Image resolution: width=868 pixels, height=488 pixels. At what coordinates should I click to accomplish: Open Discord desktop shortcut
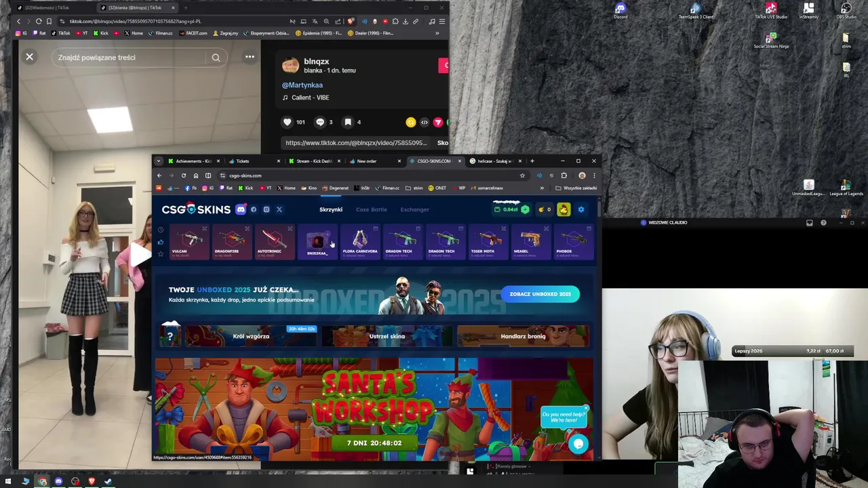(x=620, y=10)
